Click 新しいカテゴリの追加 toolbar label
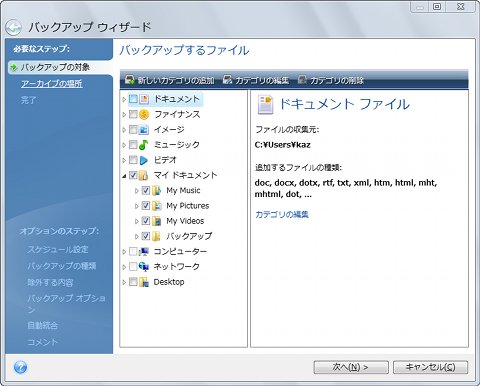 tap(176, 80)
